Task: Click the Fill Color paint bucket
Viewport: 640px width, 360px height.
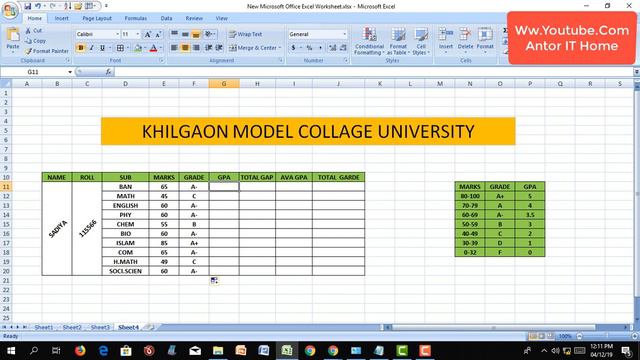Action: pyautogui.click(x=138, y=48)
